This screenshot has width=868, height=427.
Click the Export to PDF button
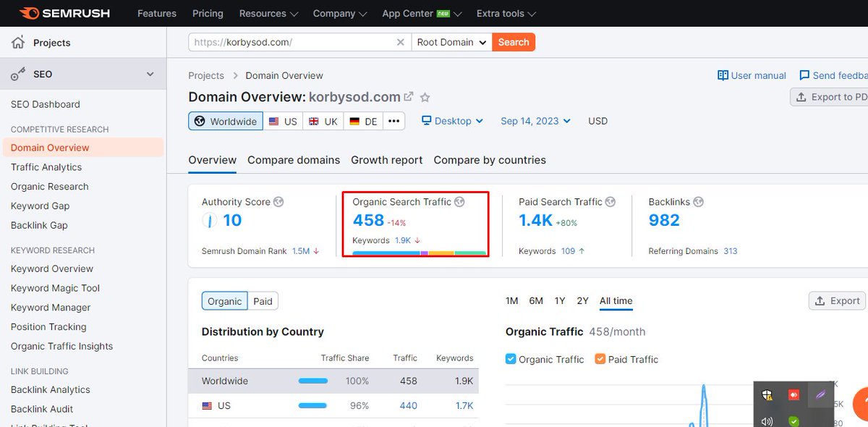829,97
